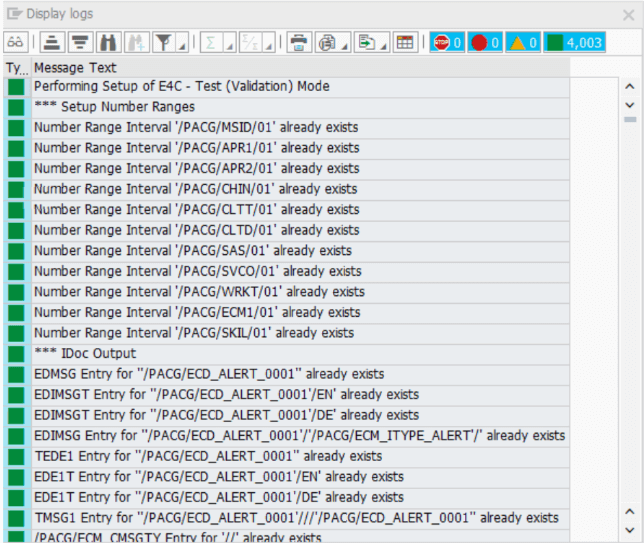
Task: Filter by red error messages count
Action: 485,42
